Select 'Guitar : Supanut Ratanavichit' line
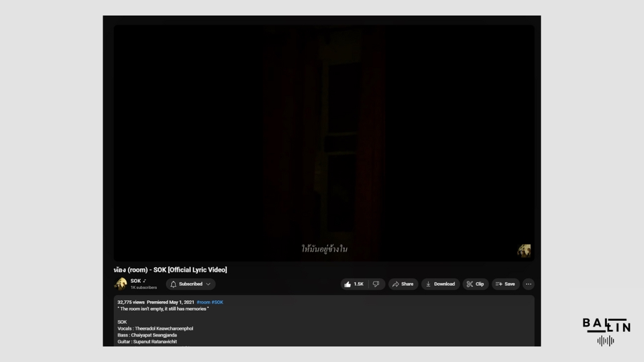The width and height of the screenshot is (644, 362). click(147, 341)
